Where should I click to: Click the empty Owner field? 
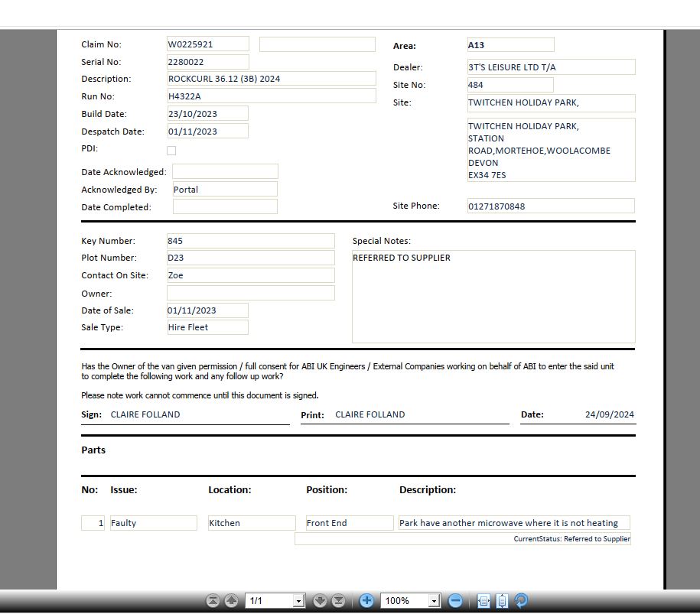(x=250, y=293)
